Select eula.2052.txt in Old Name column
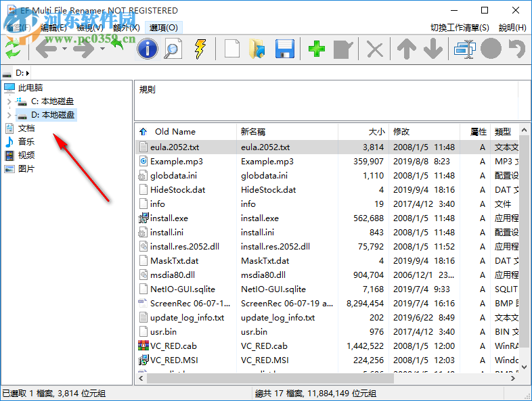This screenshot has width=532, height=401. pyautogui.click(x=175, y=147)
